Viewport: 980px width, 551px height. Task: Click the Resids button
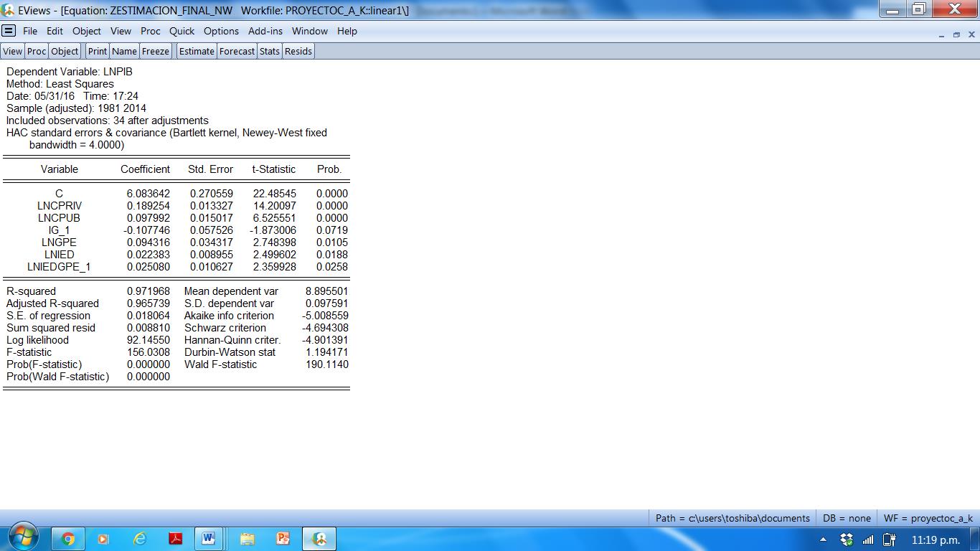click(298, 51)
